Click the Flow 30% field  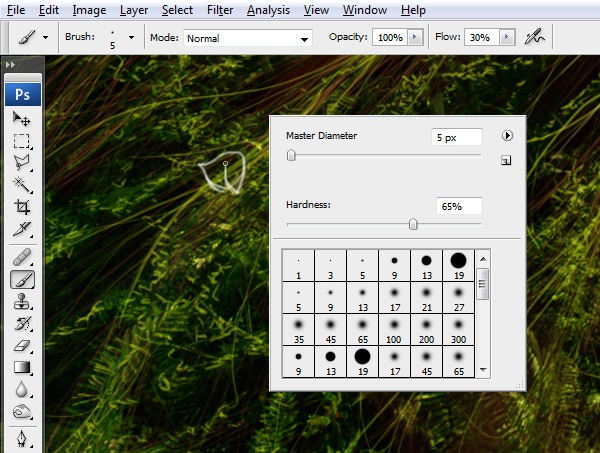point(482,37)
